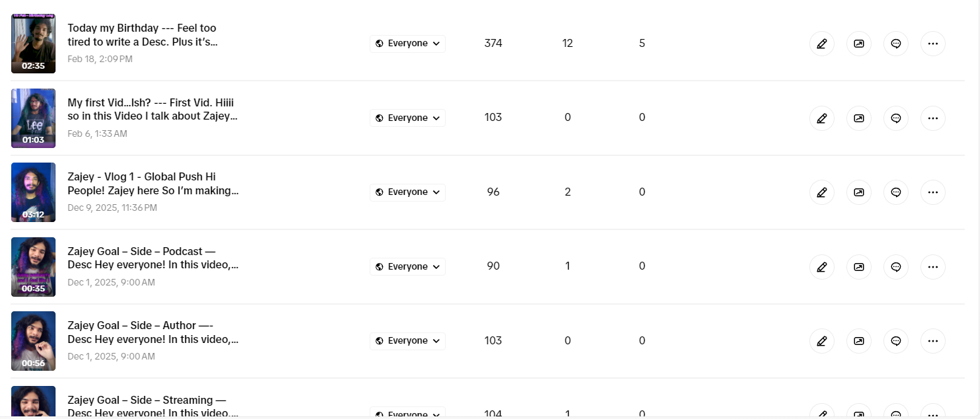Open Everyone dropdown for Zajey Goal Author post
The height and width of the screenshot is (419, 980).
pos(407,341)
